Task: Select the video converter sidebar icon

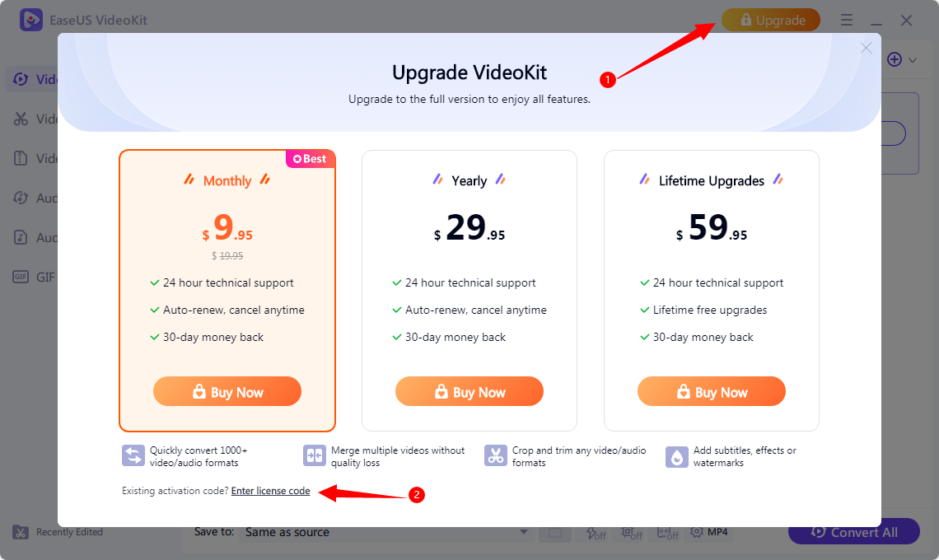Action: pos(21,79)
